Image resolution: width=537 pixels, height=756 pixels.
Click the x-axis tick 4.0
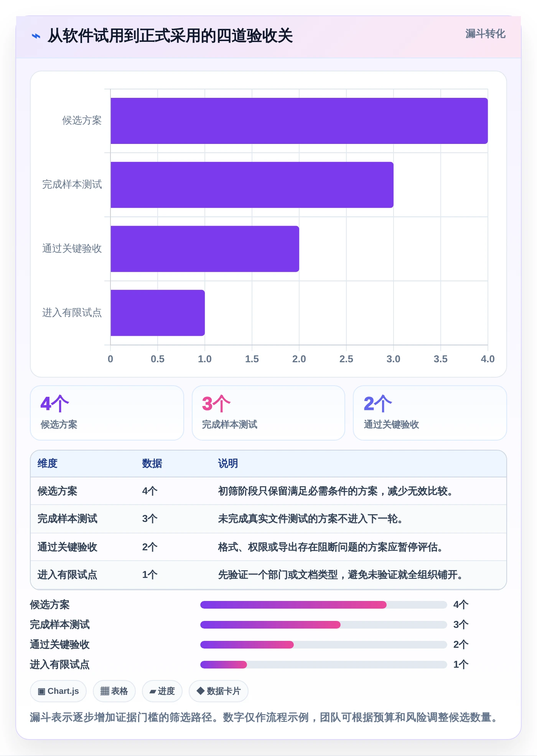coord(488,359)
